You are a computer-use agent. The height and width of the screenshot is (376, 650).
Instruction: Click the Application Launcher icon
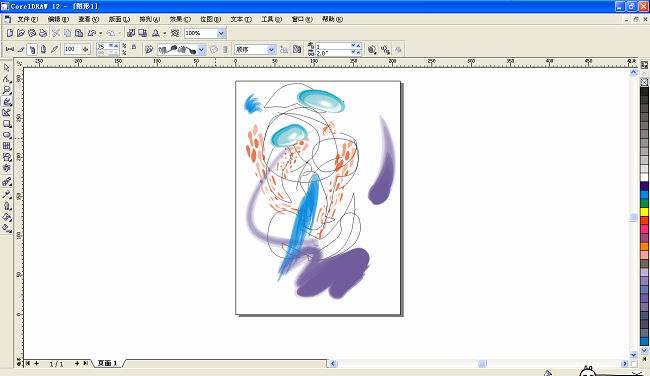point(155,33)
